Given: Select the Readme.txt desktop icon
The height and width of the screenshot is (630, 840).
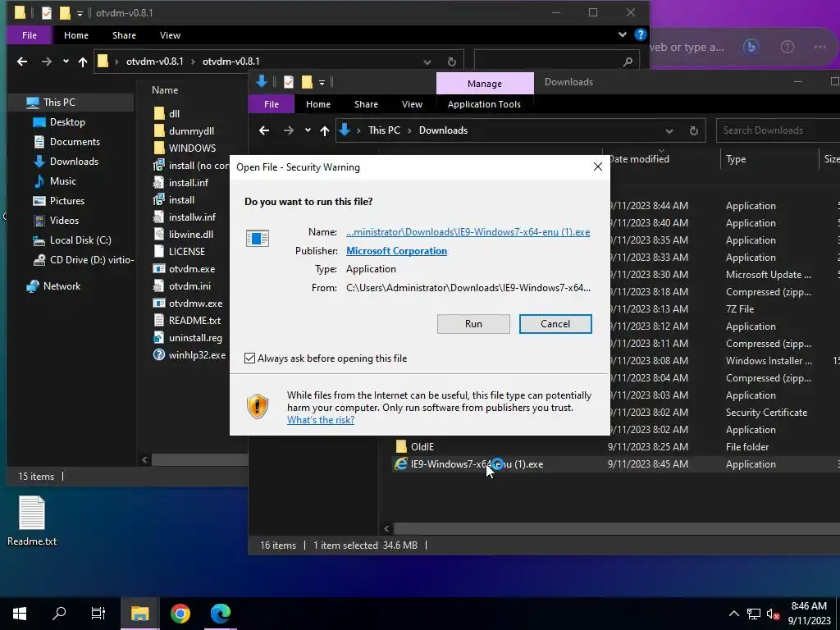Looking at the screenshot, I should tap(32, 521).
